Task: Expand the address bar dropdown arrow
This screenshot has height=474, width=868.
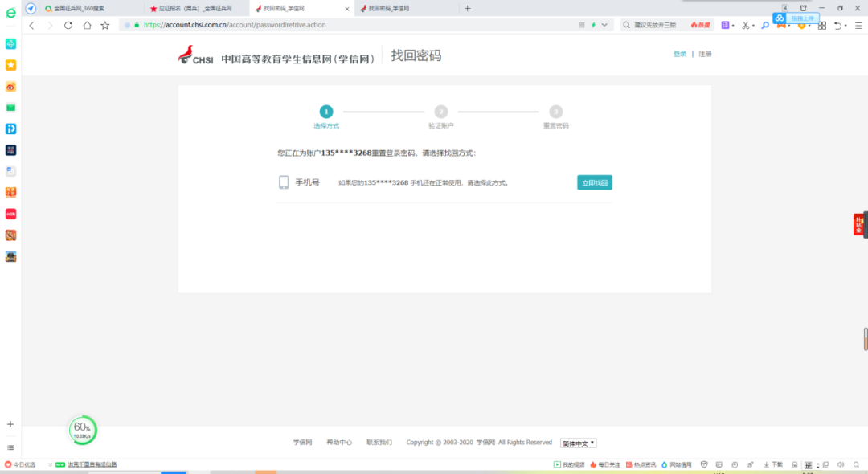Action: (605, 25)
